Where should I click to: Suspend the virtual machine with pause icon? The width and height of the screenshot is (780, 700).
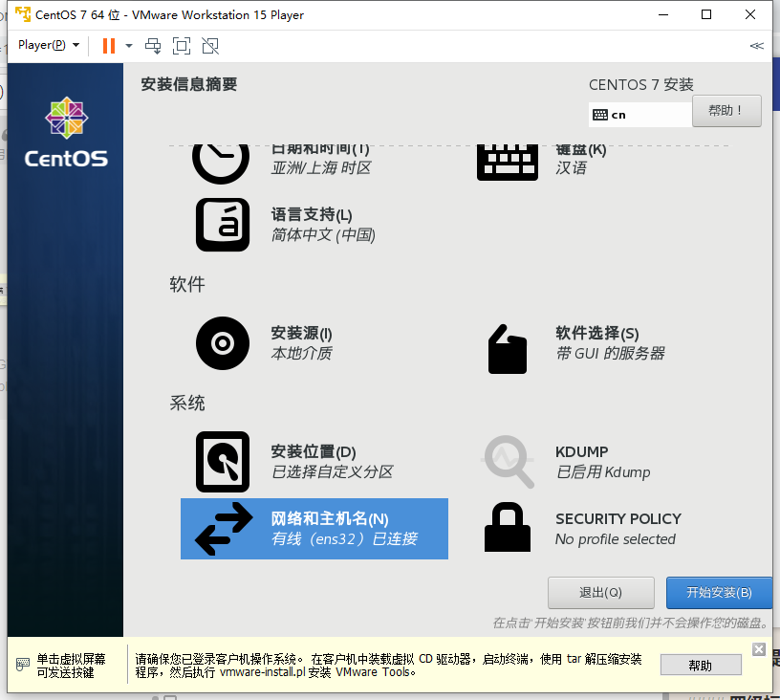point(107,45)
